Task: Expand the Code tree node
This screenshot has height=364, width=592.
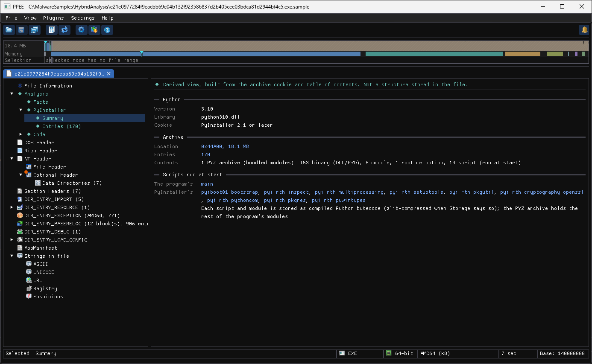Action: [x=21, y=134]
